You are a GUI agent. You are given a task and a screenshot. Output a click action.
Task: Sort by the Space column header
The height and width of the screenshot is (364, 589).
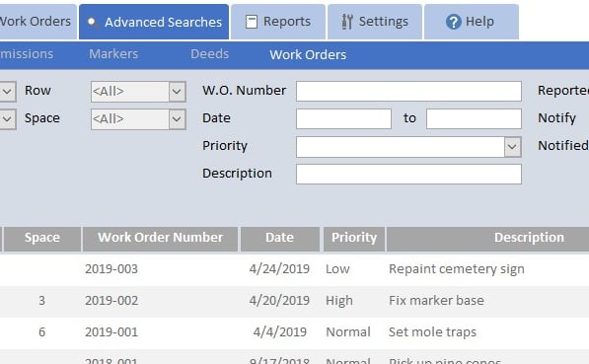(x=42, y=239)
